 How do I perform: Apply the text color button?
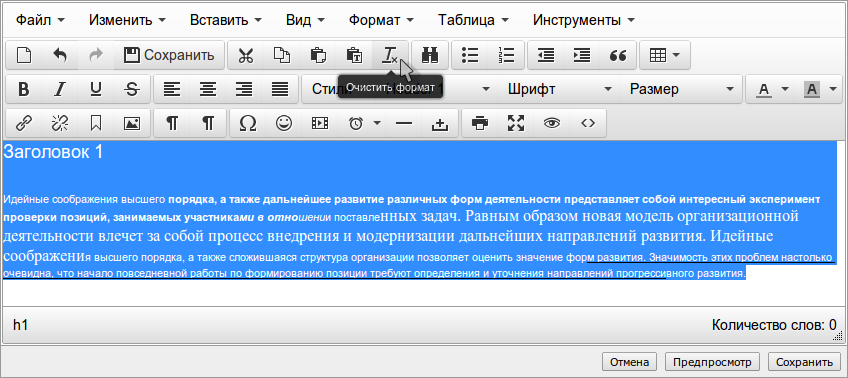point(764,89)
